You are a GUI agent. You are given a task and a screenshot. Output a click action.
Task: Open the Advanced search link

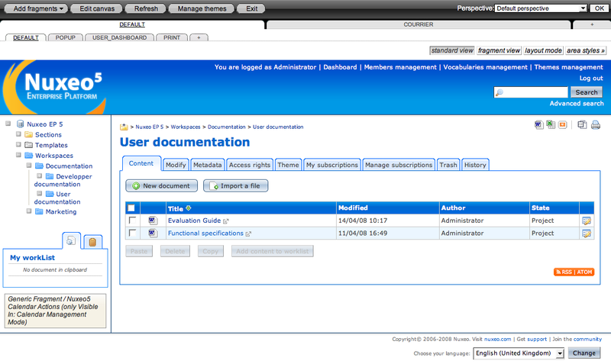[x=577, y=104]
